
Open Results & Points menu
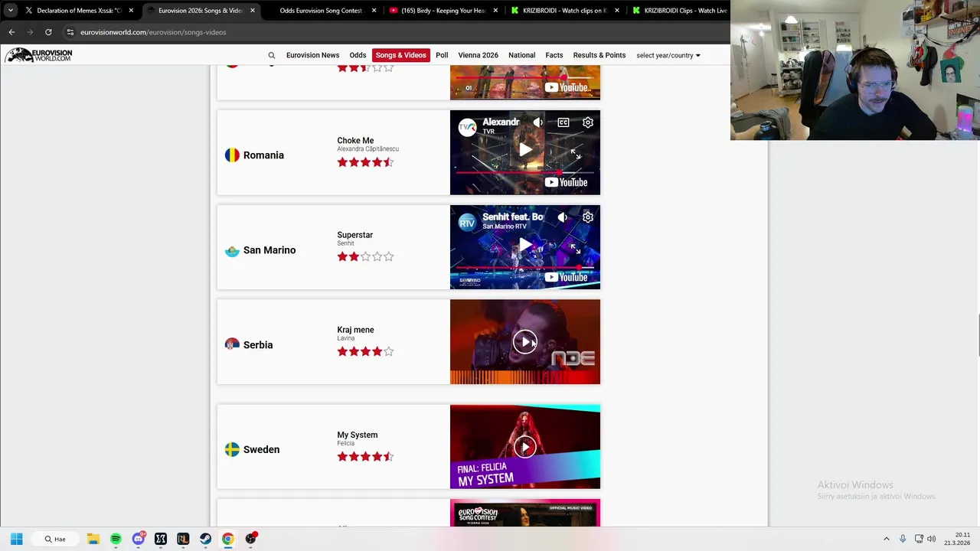click(599, 55)
